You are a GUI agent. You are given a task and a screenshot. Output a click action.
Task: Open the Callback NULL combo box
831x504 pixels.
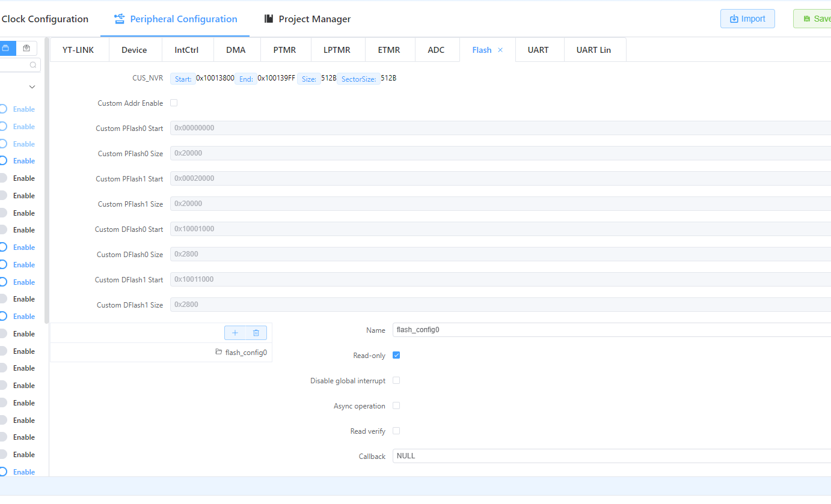pyautogui.click(x=612, y=456)
